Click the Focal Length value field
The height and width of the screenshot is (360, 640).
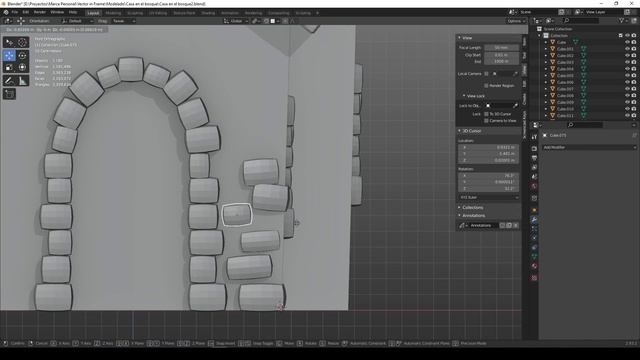[502, 48]
